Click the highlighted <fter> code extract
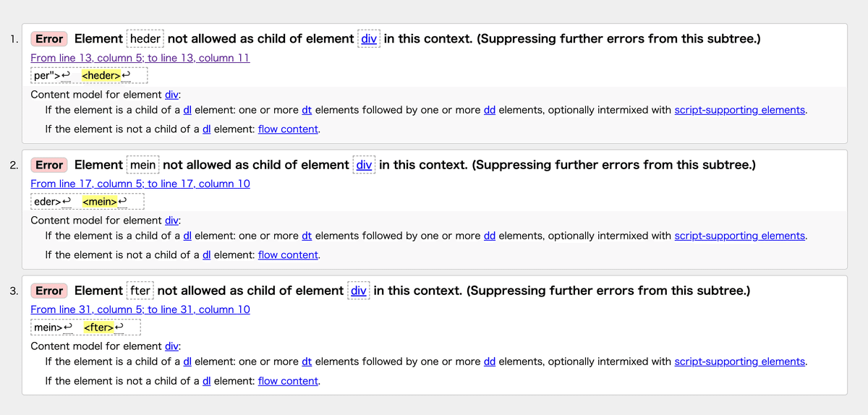This screenshot has width=868, height=415. (99, 328)
